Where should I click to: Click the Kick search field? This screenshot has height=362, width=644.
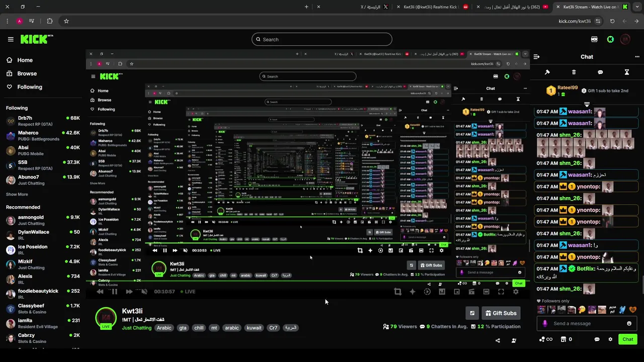pyautogui.click(x=322, y=39)
